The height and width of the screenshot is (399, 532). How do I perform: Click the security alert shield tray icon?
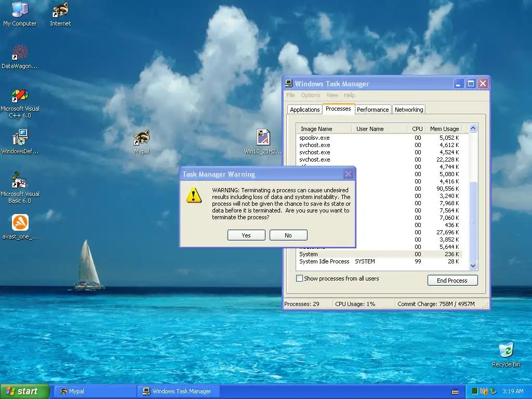484,391
